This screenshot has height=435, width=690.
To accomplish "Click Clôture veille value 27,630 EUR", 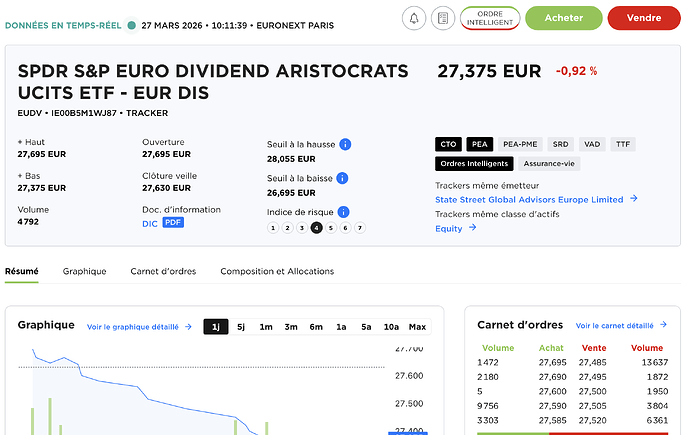I will (166, 188).
